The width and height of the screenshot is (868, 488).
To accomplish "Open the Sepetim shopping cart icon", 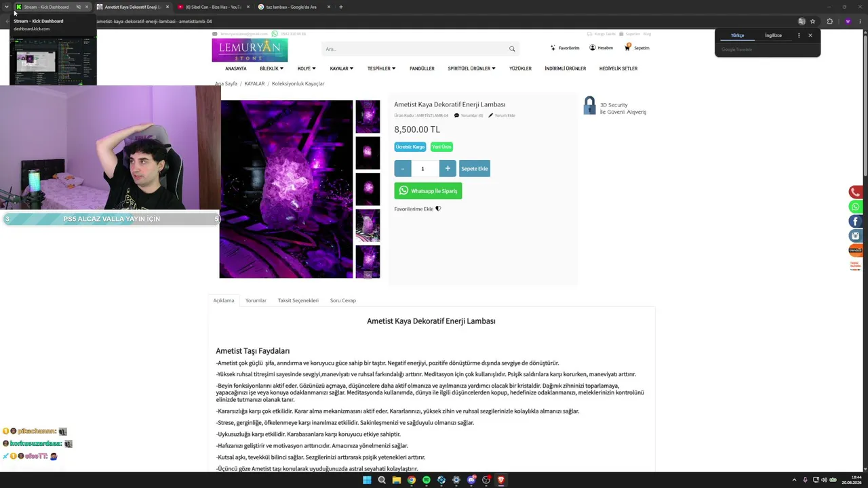I will (628, 47).
